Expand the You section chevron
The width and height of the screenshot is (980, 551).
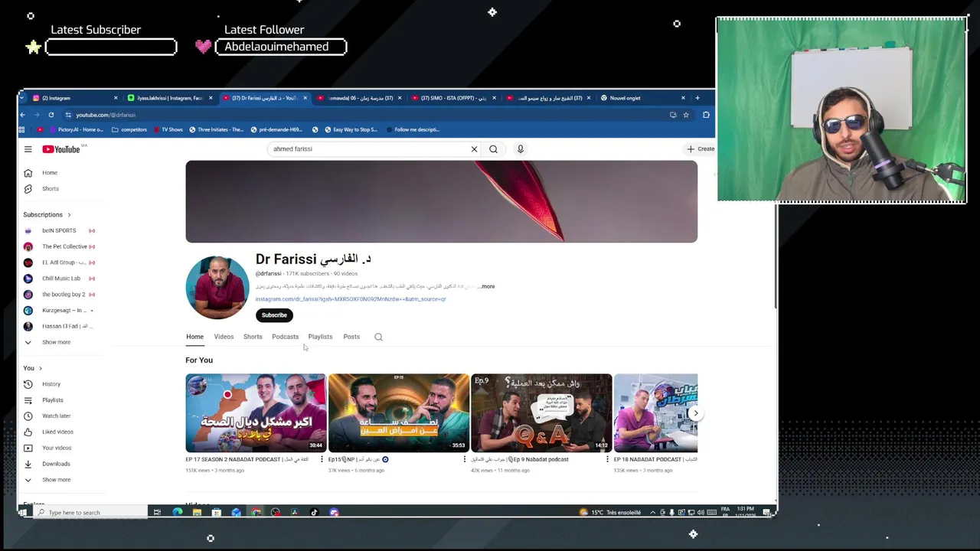[41, 368]
